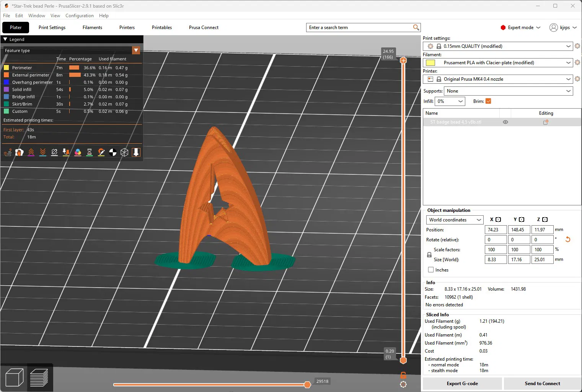Switch to 3D editor view cube icon

pyautogui.click(x=15, y=377)
